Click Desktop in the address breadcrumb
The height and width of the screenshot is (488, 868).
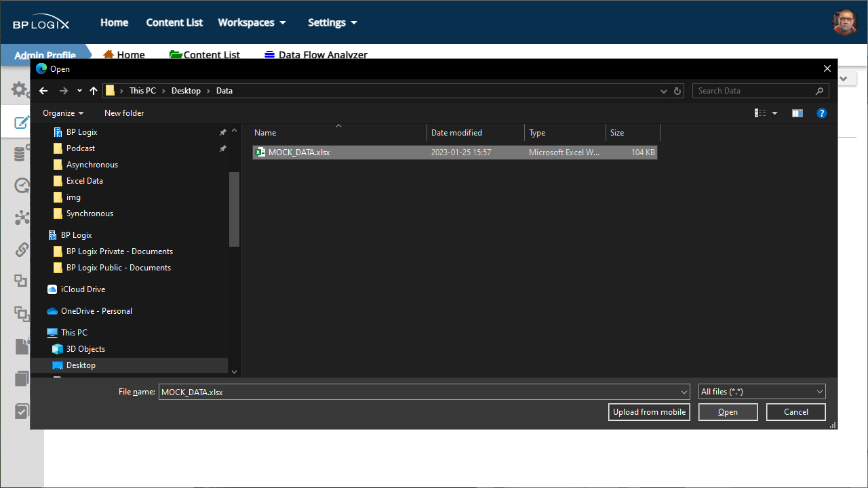point(186,91)
